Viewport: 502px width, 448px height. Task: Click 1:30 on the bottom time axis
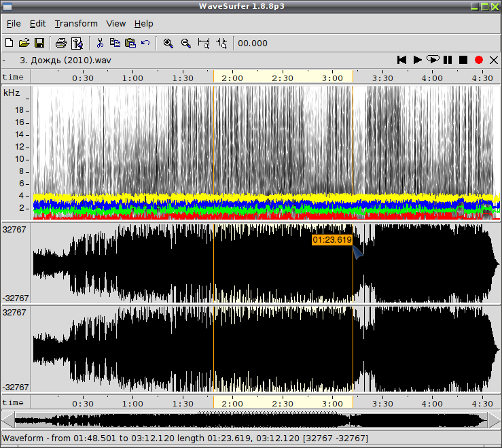(x=183, y=404)
